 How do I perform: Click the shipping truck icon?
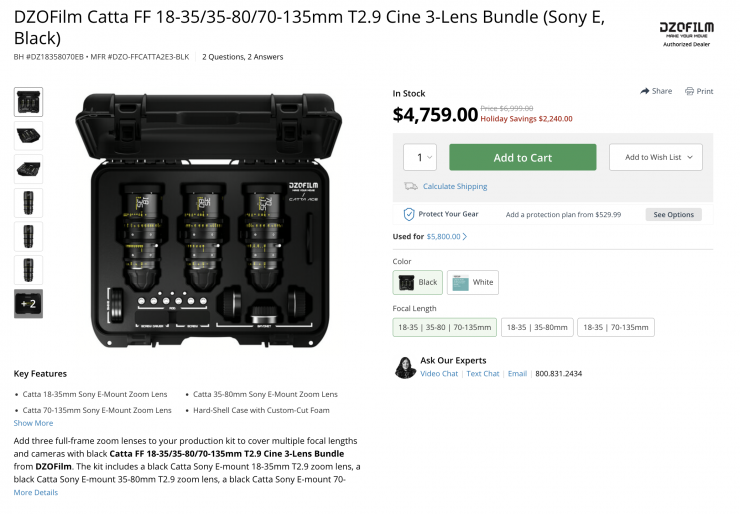pyautogui.click(x=410, y=186)
